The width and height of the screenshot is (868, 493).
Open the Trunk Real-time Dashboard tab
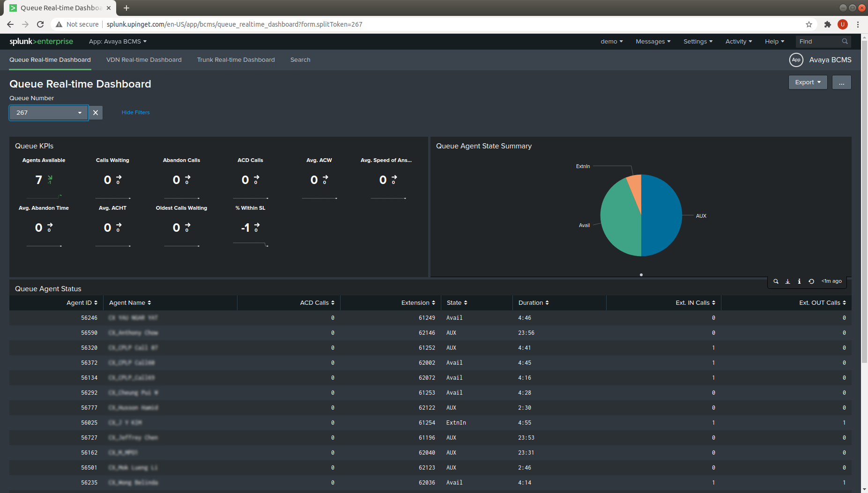[x=236, y=60]
